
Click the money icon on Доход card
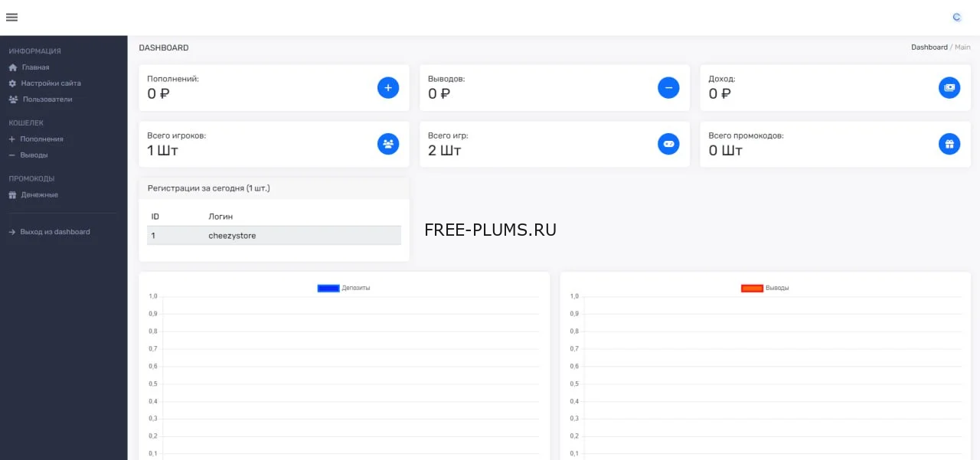click(x=949, y=88)
